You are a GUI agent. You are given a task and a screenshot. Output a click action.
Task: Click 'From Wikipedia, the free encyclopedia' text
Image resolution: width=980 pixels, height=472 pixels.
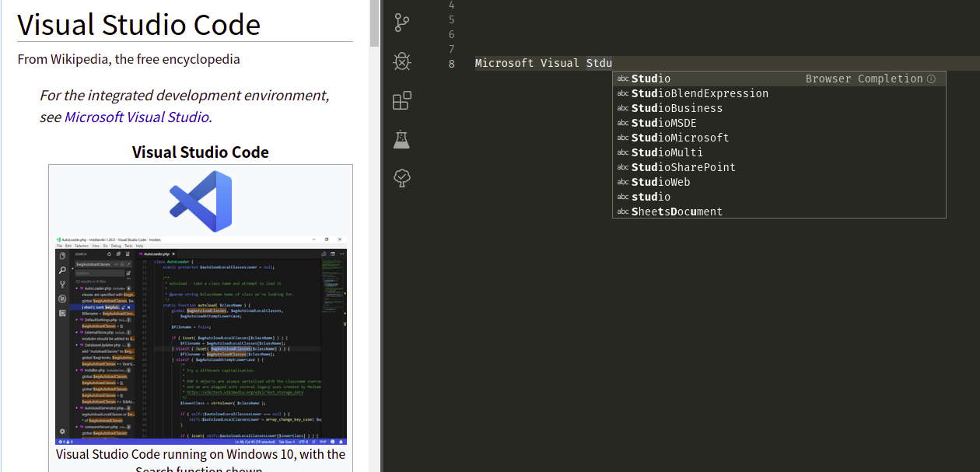pyautogui.click(x=129, y=59)
